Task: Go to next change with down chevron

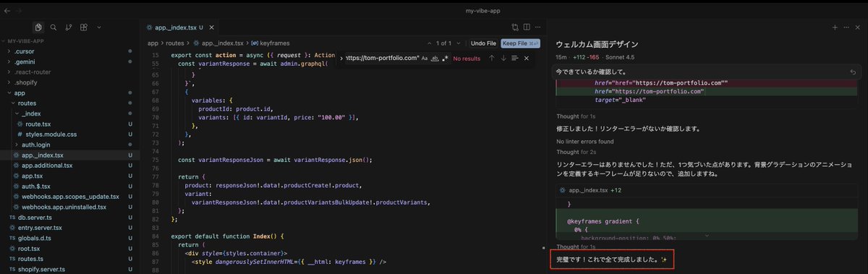Action: click(x=458, y=43)
